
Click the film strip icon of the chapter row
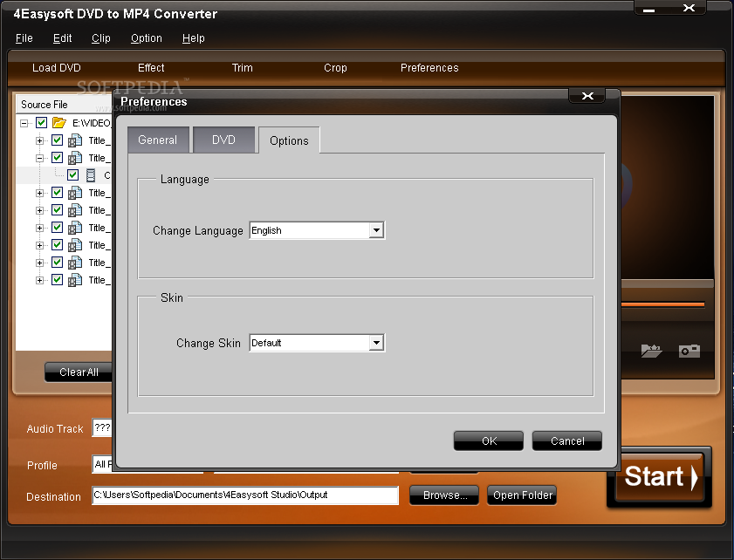(91, 175)
